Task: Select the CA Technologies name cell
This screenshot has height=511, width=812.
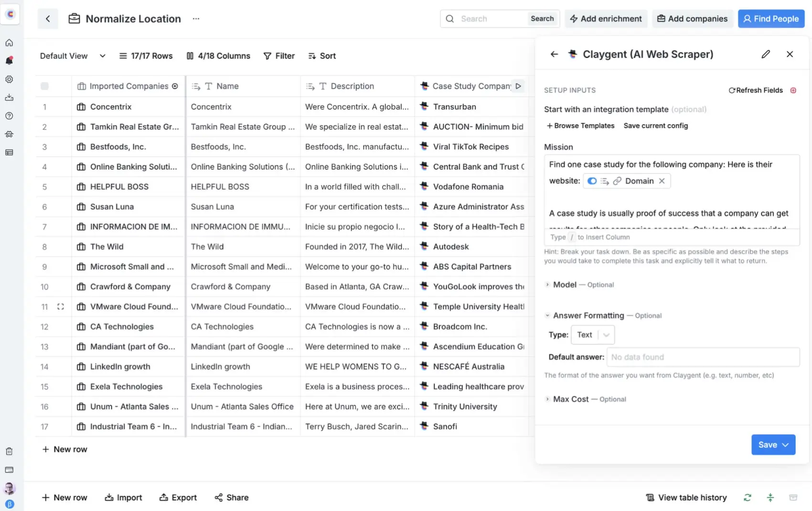Action: click(243, 327)
